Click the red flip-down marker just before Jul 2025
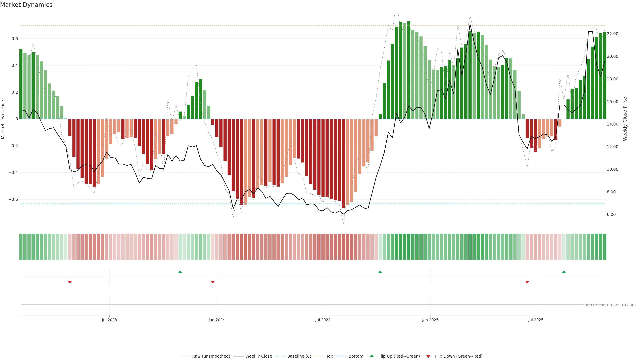The width and height of the screenshot is (644, 362). (527, 282)
